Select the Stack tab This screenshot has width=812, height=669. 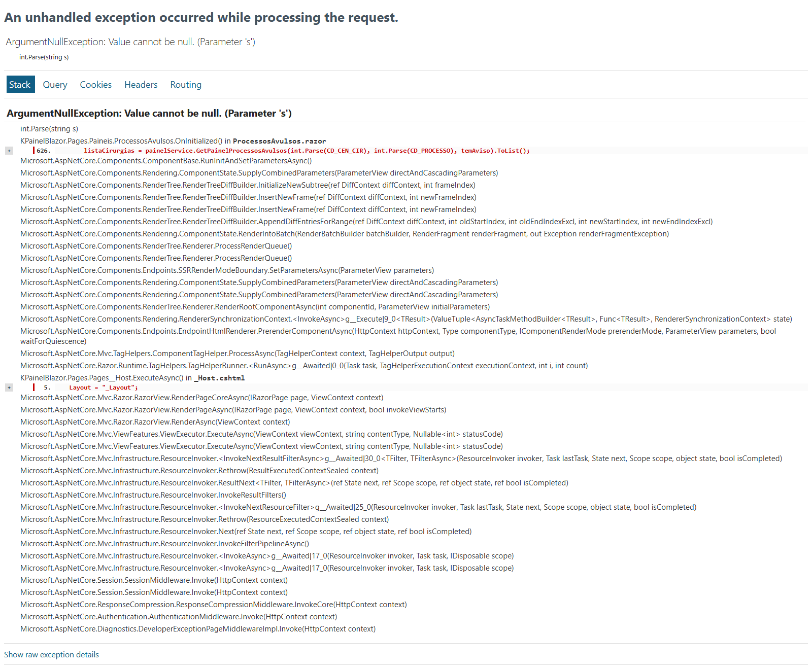(20, 85)
